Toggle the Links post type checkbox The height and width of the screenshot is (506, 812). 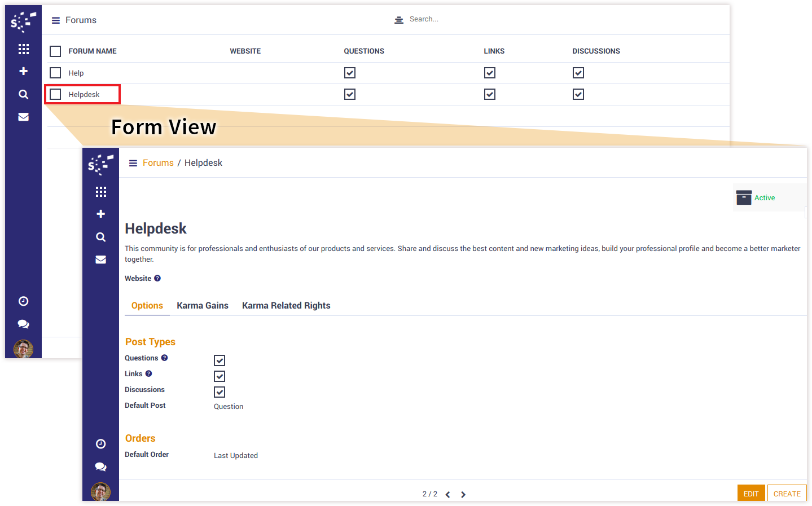click(x=220, y=376)
